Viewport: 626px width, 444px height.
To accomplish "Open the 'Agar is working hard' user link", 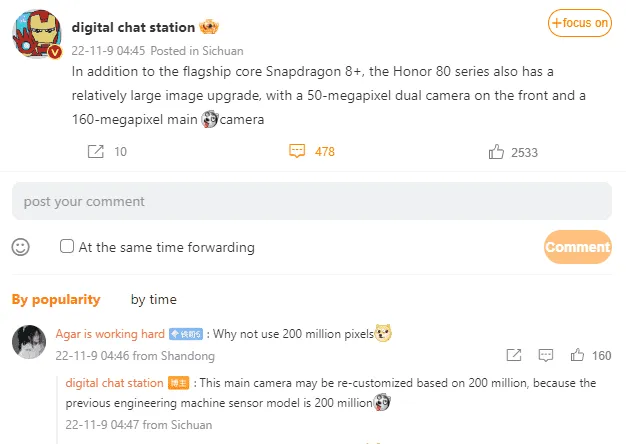I will (110, 334).
